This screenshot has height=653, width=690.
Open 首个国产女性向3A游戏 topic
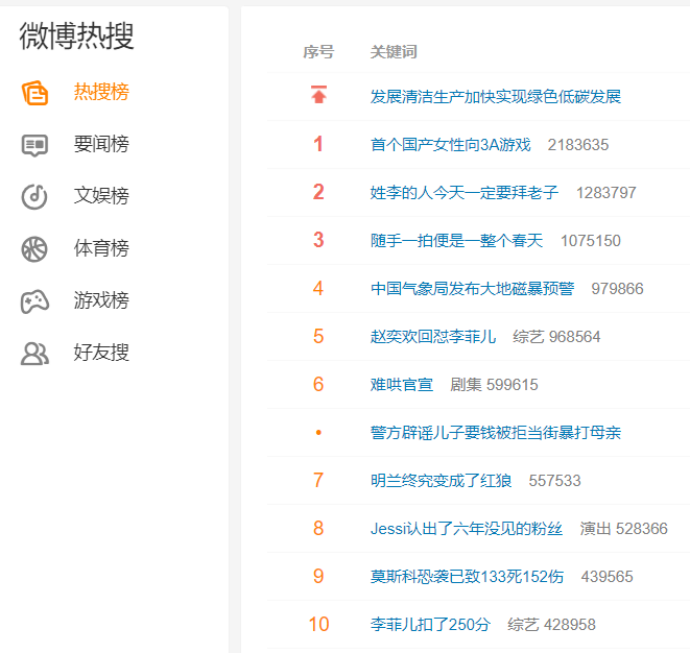click(451, 145)
